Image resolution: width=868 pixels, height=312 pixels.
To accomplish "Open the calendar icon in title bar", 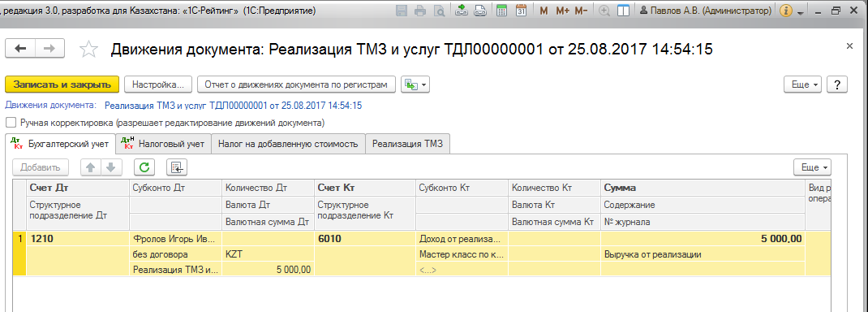I will click(x=521, y=11).
